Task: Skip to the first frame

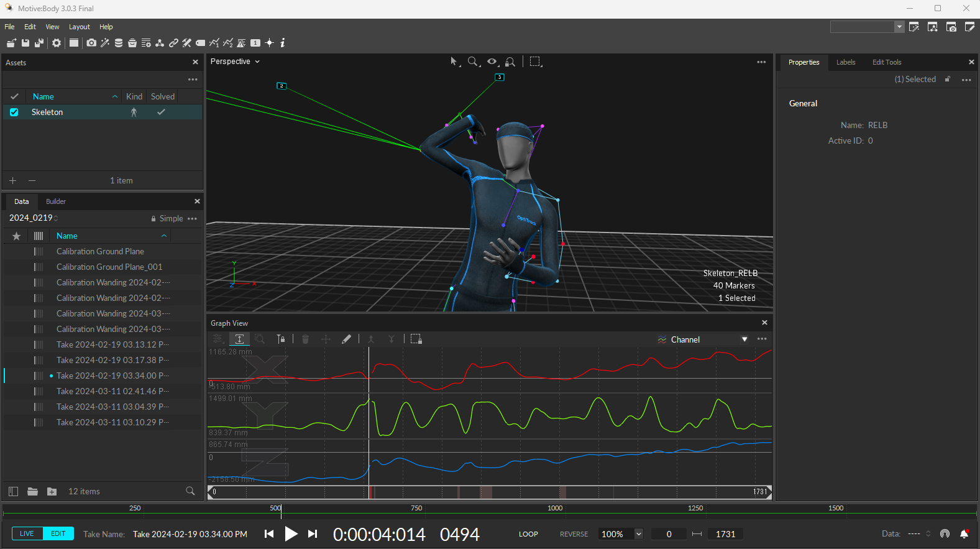Action: point(269,533)
